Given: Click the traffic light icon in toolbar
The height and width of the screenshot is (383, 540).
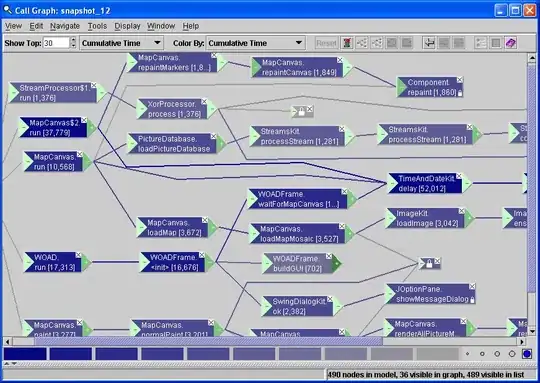Looking at the screenshot, I should pos(347,43).
